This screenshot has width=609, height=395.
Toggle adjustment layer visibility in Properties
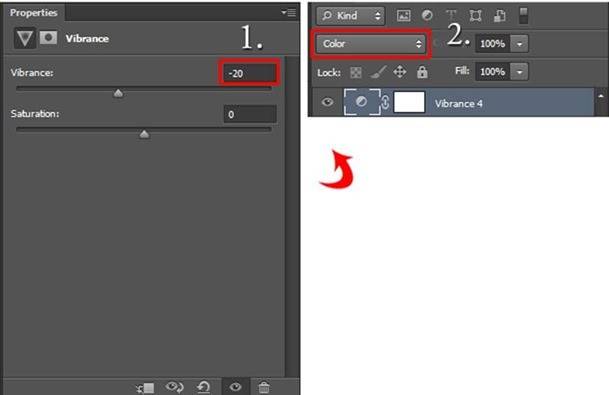tap(235, 387)
